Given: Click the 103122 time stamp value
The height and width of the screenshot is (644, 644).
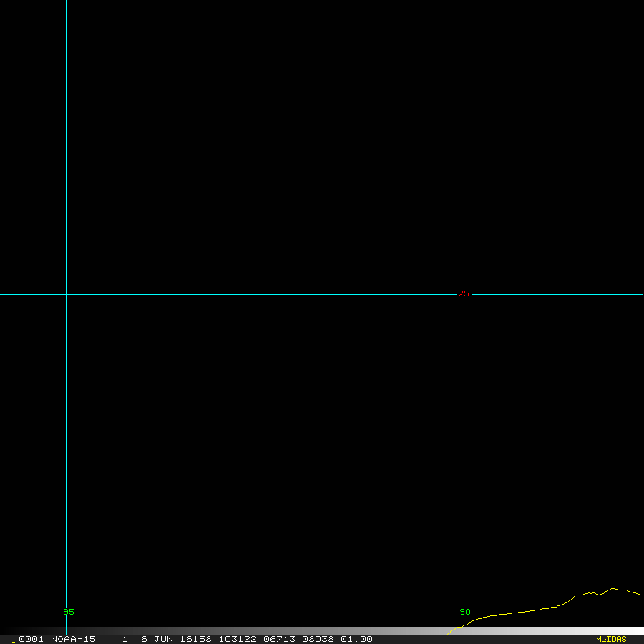Looking at the screenshot, I should [238, 639].
